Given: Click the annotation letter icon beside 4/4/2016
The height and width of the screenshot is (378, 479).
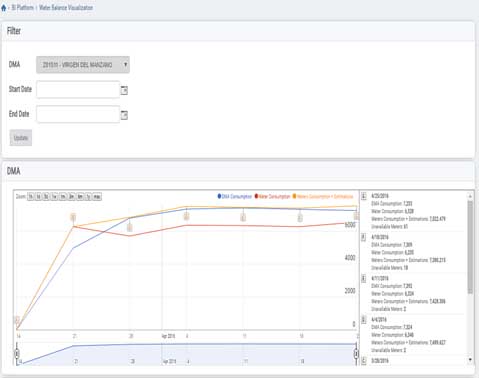Looking at the screenshot, I should click(364, 320).
